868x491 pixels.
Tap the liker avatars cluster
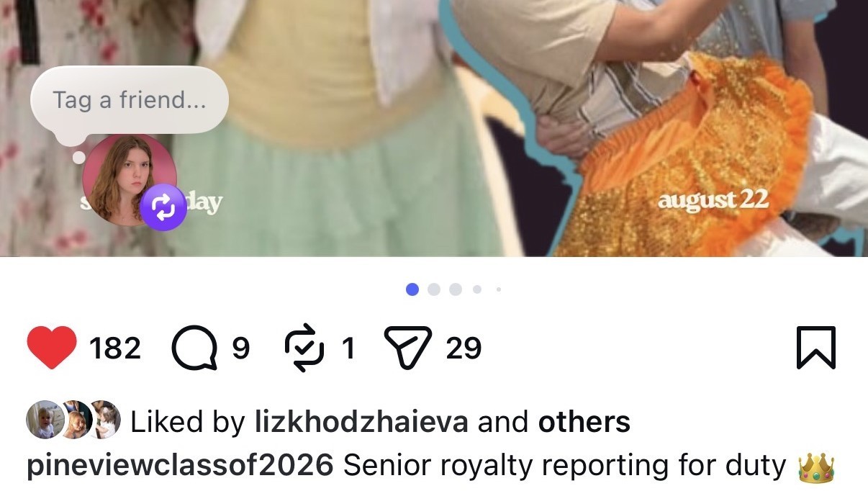click(73, 420)
